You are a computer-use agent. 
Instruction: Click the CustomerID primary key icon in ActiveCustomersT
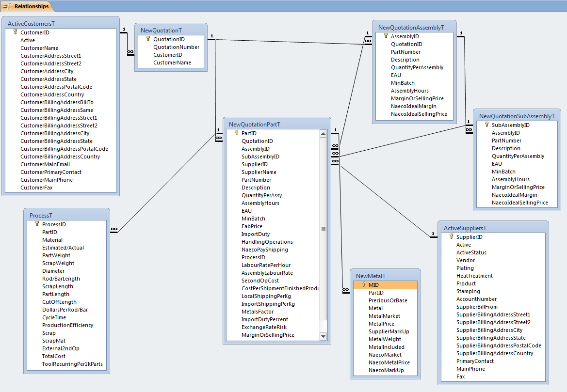click(15, 32)
